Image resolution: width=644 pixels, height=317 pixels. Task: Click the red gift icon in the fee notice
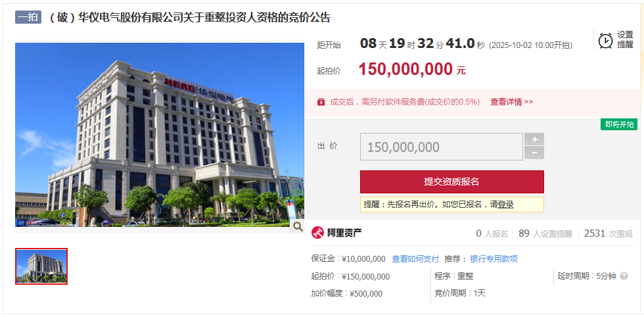coord(321,102)
